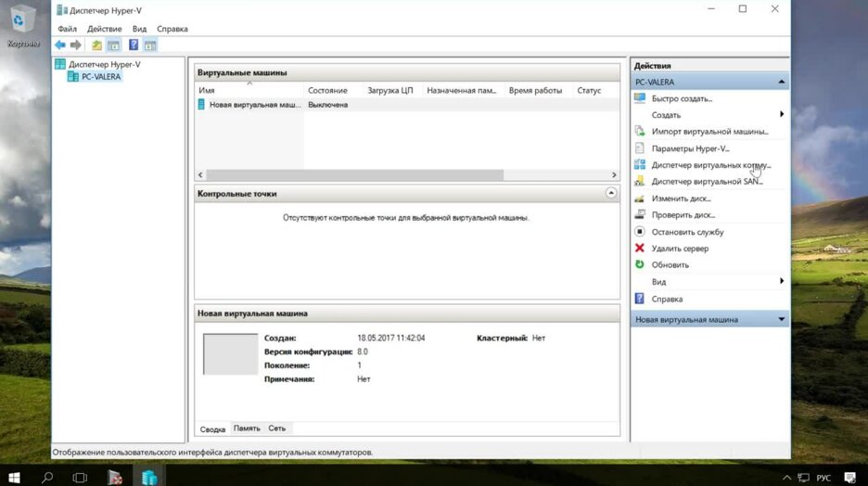Screen dimensions: 868x486
Task: Click the red X Удалить сервер icon
Action: point(640,248)
